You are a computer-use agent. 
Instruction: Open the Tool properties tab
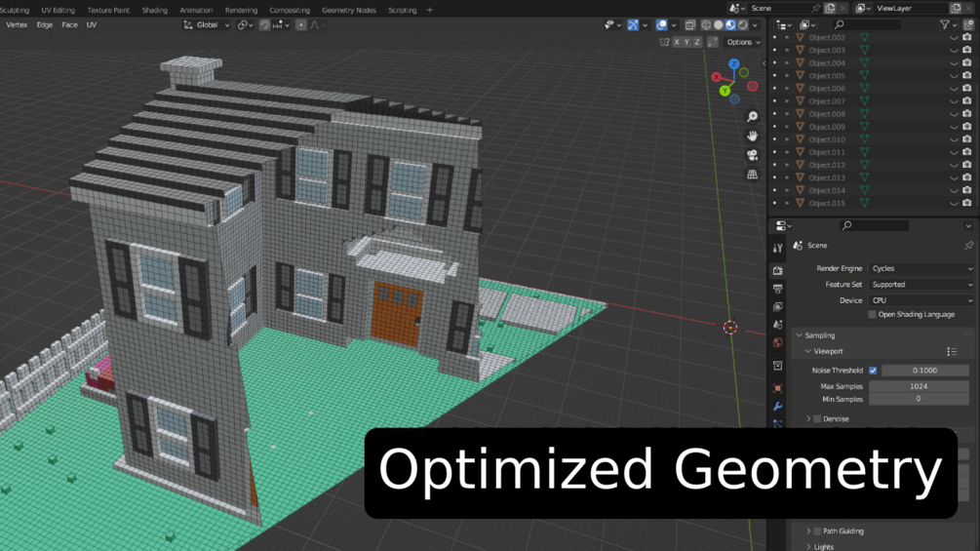click(777, 249)
